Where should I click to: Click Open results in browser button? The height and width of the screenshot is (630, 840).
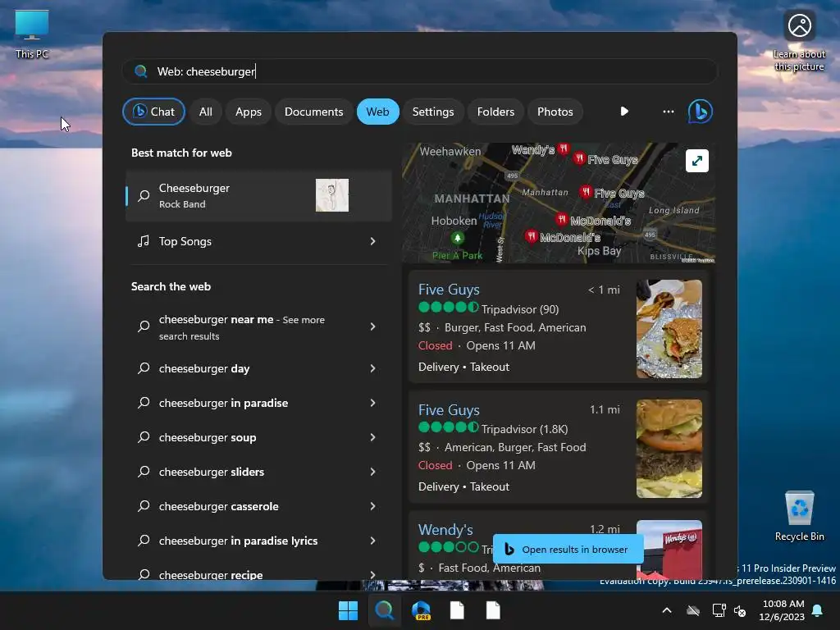(568, 549)
